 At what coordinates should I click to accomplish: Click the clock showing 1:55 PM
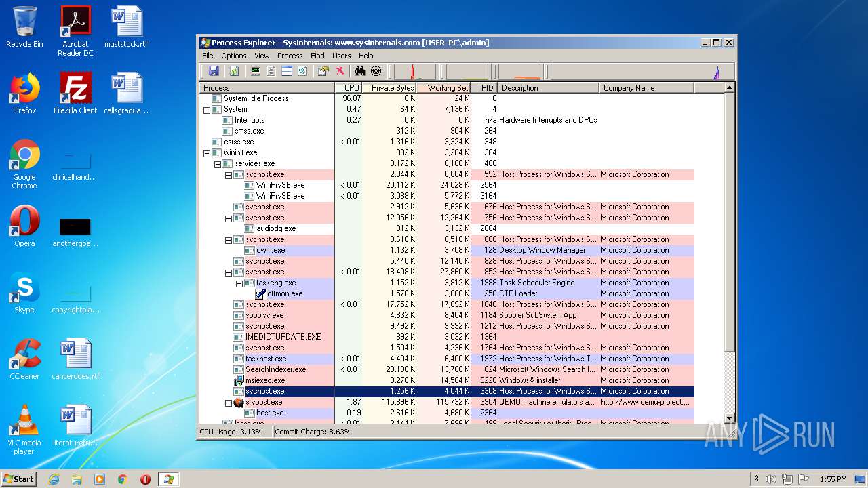tap(833, 479)
